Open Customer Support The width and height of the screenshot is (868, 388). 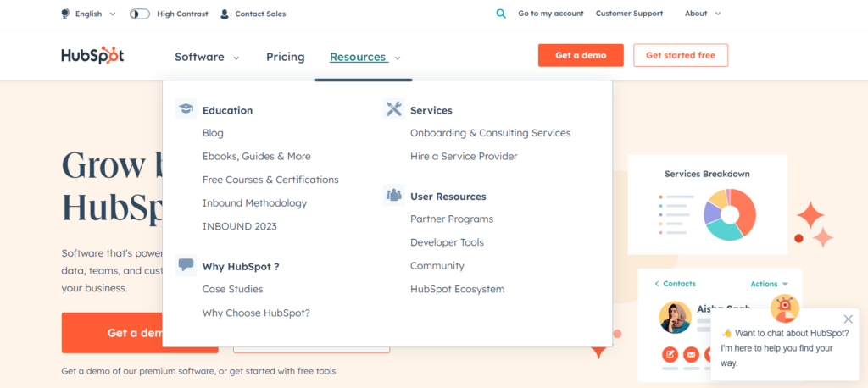(x=630, y=14)
